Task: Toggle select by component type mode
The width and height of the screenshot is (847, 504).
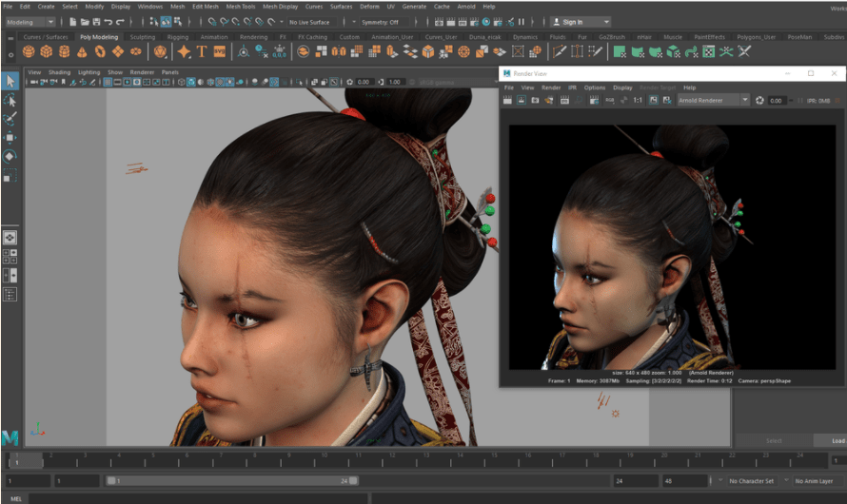Action: pos(178,22)
